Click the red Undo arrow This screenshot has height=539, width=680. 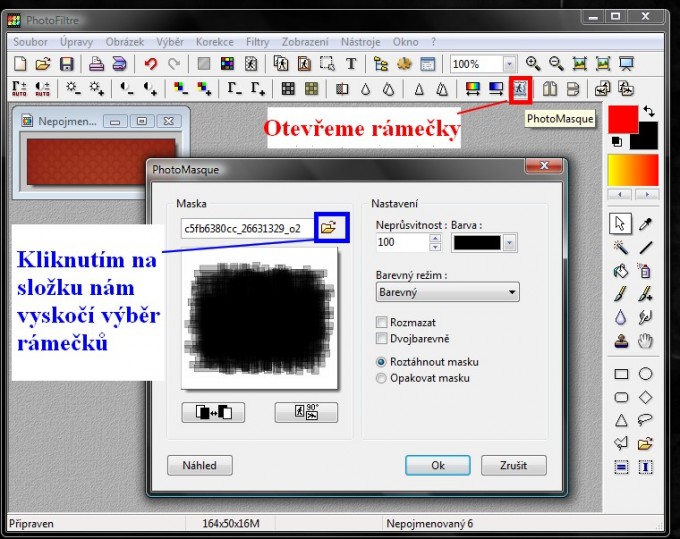(x=150, y=64)
